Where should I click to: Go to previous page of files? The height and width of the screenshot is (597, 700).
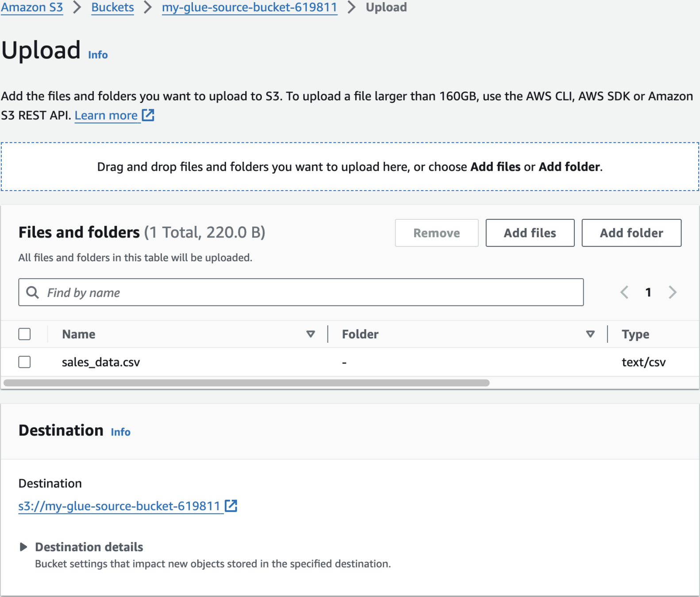[624, 292]
